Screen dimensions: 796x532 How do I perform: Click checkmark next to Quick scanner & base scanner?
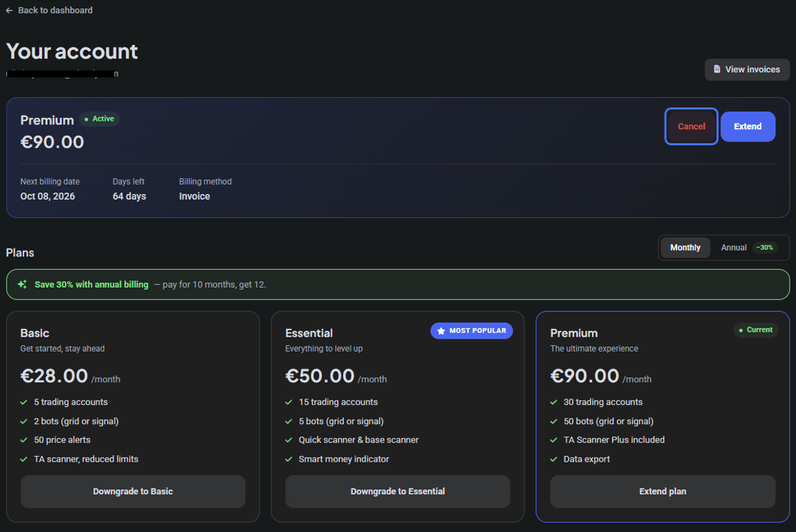(x=289, y=440)
